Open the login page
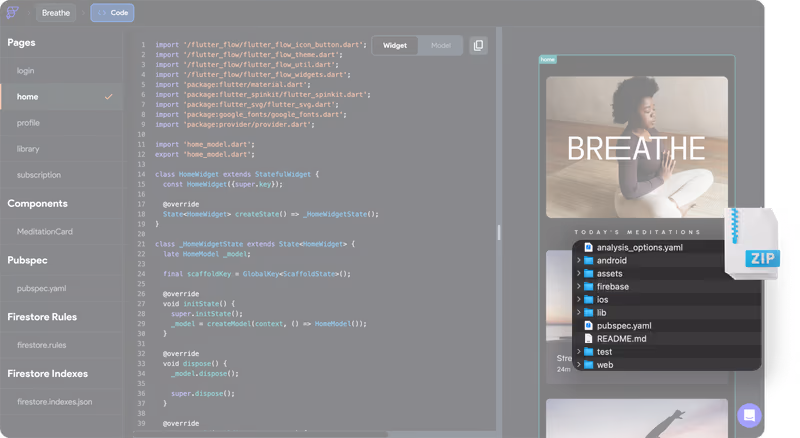This screenshot has height=438, width=800. [x=26, y=70]
